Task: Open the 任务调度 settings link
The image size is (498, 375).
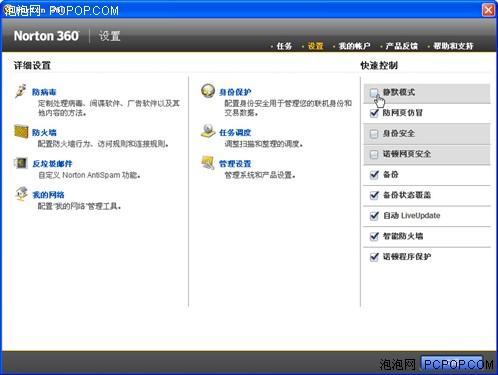Action: [235, 133]
